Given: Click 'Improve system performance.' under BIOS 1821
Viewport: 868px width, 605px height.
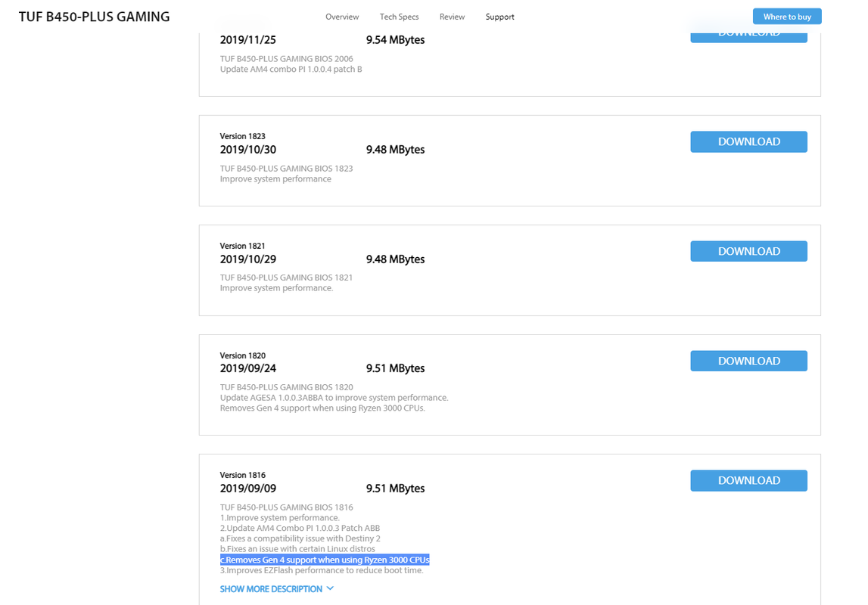Looking at the screenshot, I should [x=276, y=288].
